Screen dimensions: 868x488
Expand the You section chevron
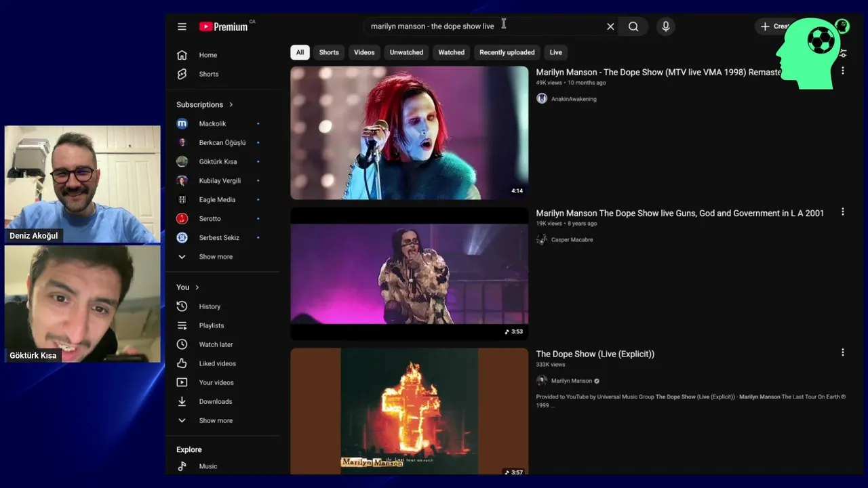197,287
